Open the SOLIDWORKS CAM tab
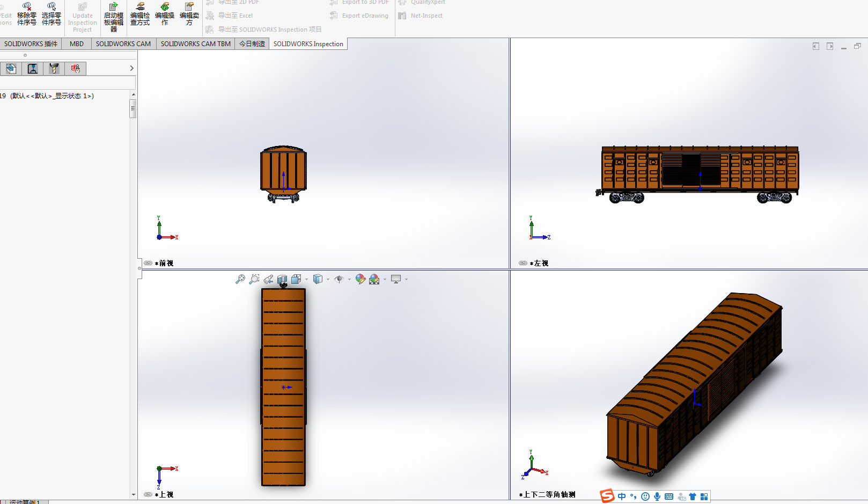 (x=123, y=44)
